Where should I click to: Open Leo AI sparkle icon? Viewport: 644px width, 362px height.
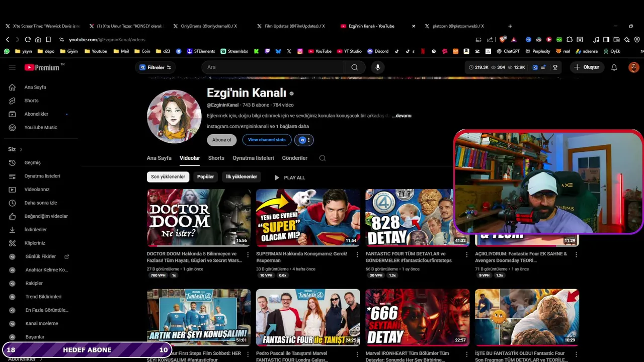(x=626, y=39)
